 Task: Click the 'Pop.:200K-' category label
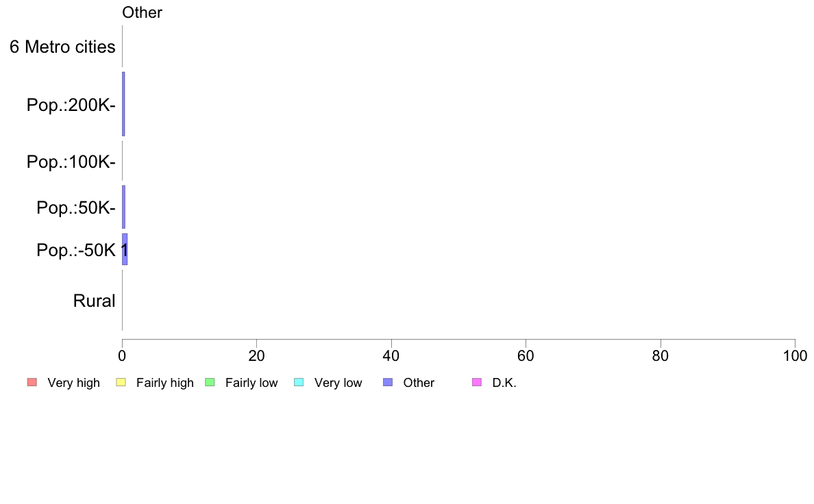point(71,105)
